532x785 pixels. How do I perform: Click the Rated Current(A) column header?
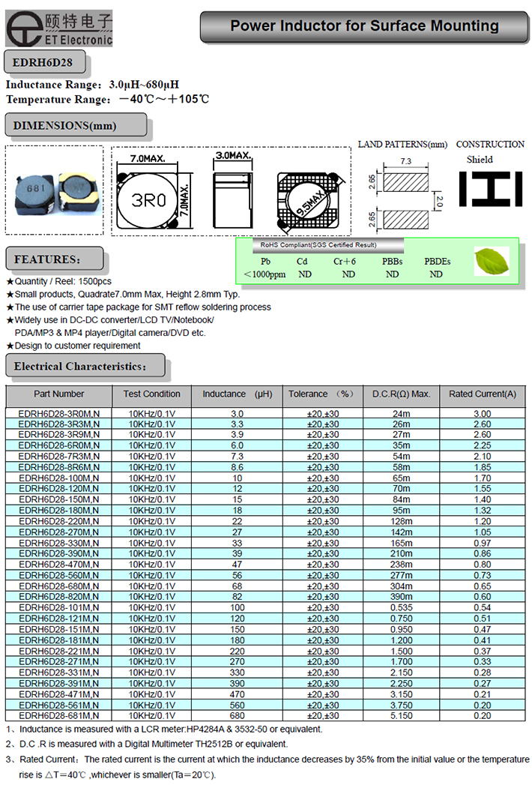coord(482,394)
